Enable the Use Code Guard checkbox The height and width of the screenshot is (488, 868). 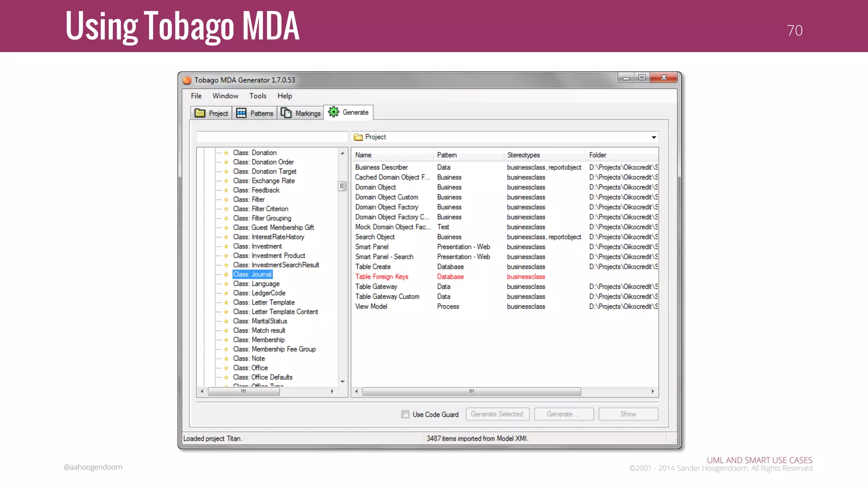tap(406, 414)
